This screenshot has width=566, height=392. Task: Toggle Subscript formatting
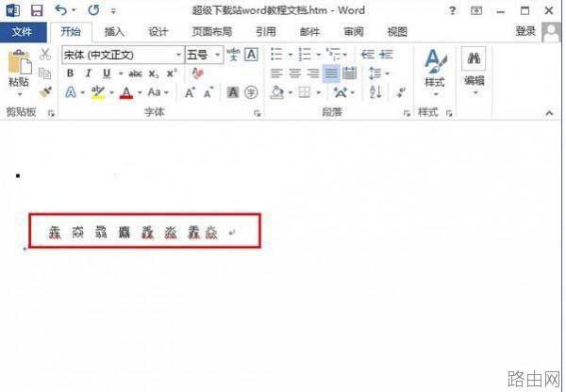pos(154,73)
